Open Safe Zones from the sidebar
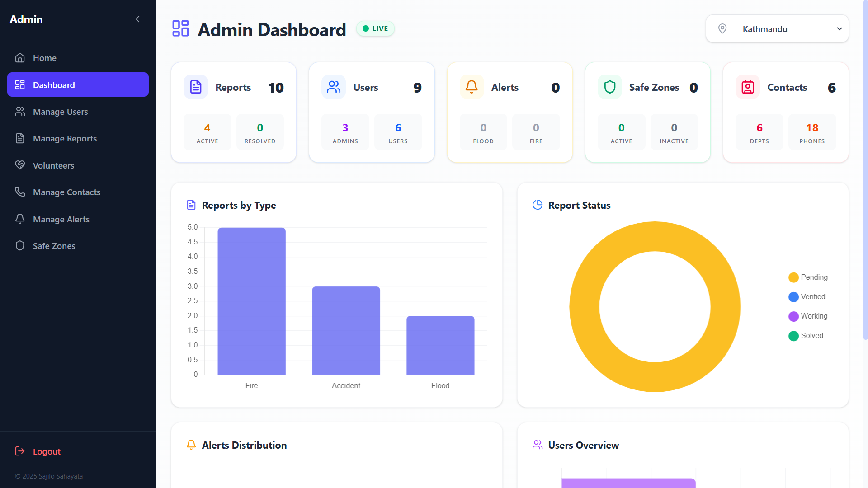This screenshot has width=868, height=488. point(78,246)
